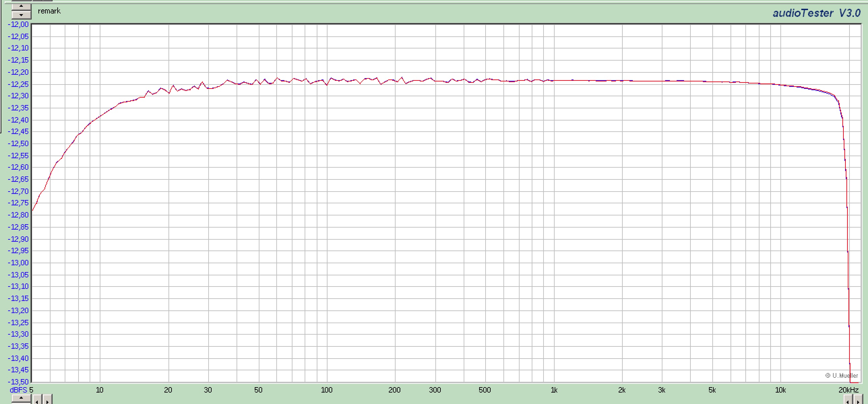The width and height of the screenshot is (868, 404).
Task: Click the '20kHz' frequency axis label
Action: tap(848, 390)
